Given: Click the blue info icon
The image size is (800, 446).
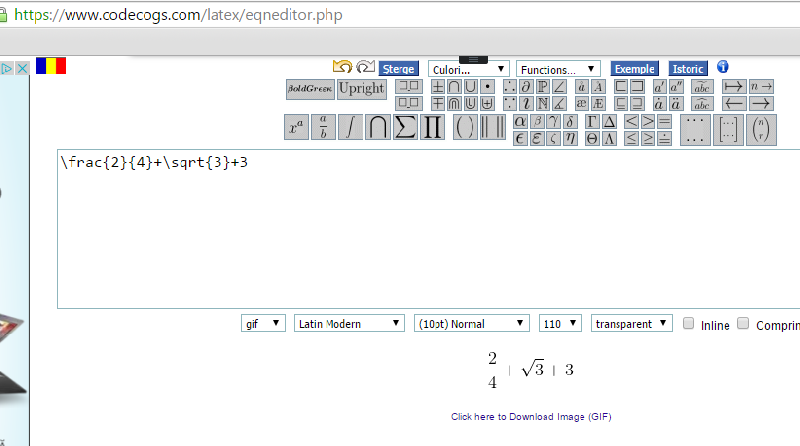Looking at the screenshot, I should [723, 67].
